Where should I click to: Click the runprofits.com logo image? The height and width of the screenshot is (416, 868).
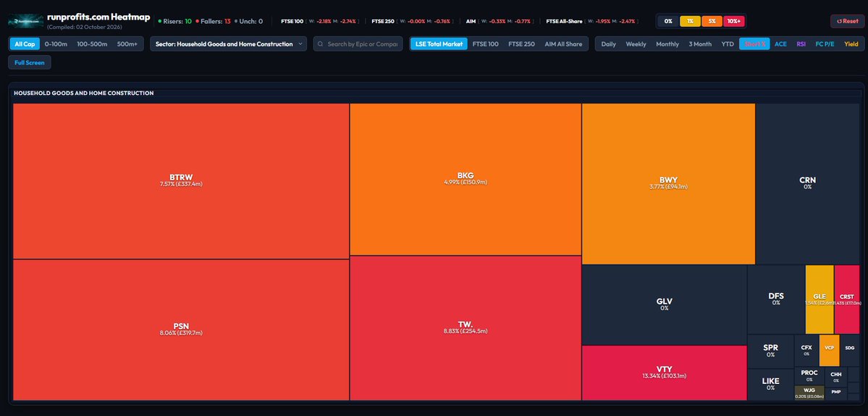coord(25,21)
